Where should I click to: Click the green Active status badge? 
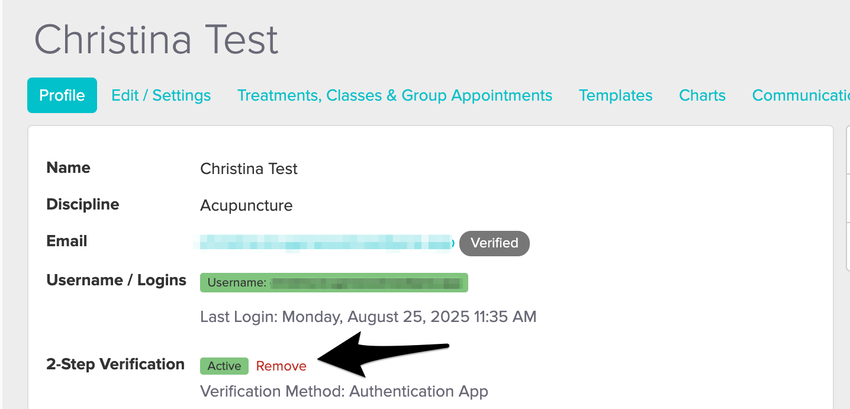click(224, 366)
